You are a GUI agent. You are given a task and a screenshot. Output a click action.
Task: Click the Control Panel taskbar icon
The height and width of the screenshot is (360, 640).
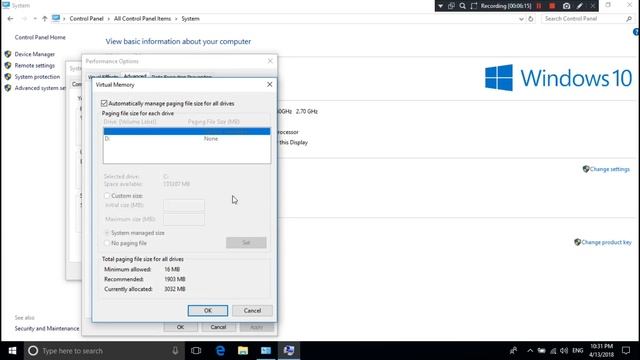point(266,351)
